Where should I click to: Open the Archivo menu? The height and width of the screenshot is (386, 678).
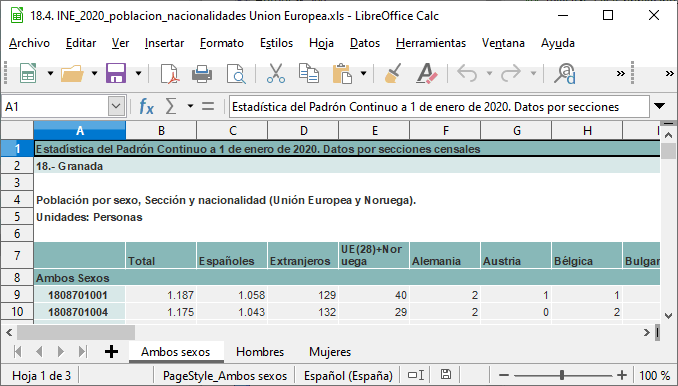[29, 43]
